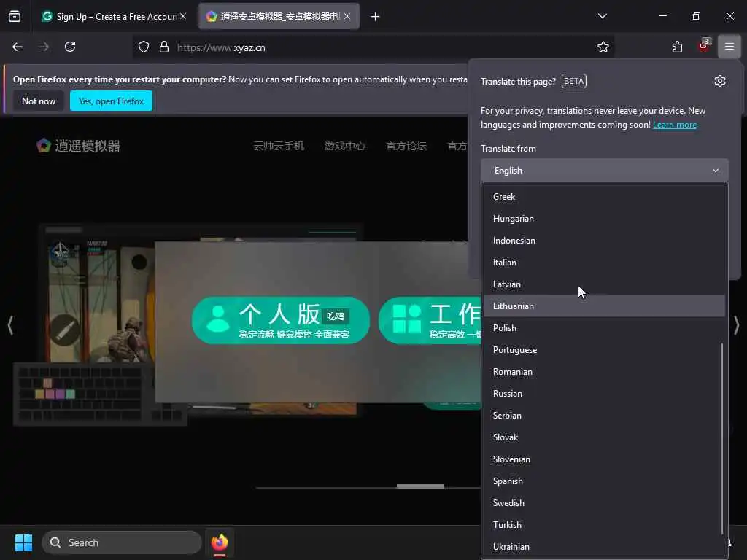Collapse the Translate from English dropdown
This screenshot has height=560, width=747.
605,171
